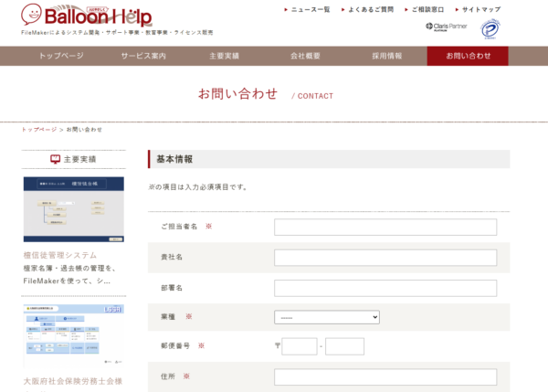Click the 主要実績 monitor icon in sidebar
This screenshot has height=392, width=548.
(x=55, y=159)
